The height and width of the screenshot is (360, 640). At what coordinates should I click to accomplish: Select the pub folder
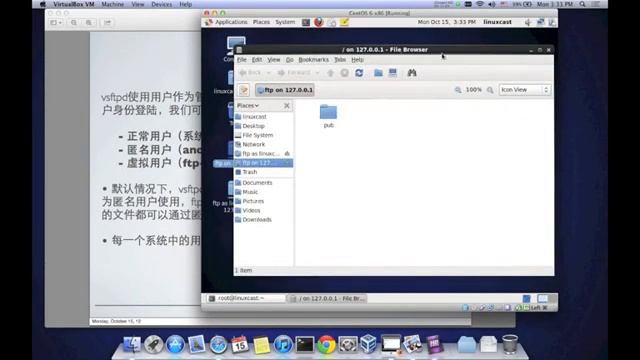pos(329,116)
